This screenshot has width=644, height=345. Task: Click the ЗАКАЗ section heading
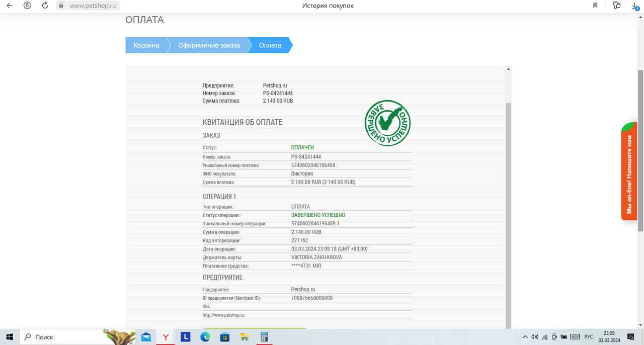[x=211, y=135]
